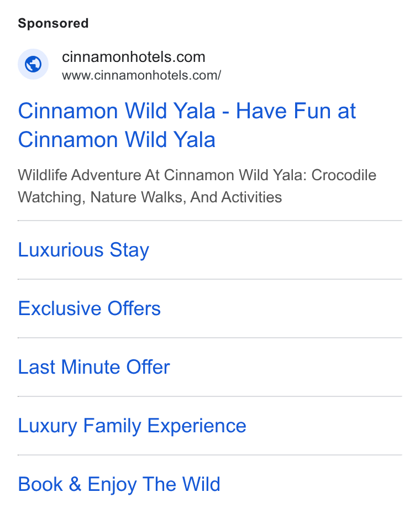
Task: Click the headline's second line 'Cinnamon Wild Yala'
Action: tap(117, 140)
